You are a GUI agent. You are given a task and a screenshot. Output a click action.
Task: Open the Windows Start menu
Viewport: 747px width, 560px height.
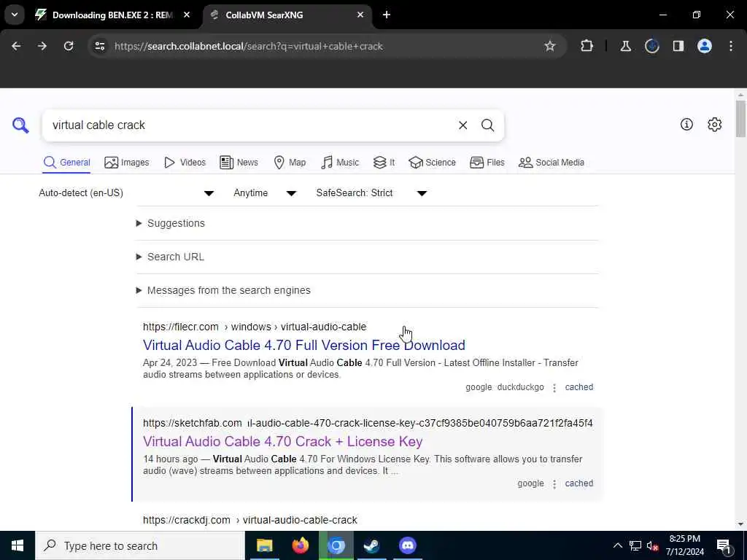click(18, 545)
